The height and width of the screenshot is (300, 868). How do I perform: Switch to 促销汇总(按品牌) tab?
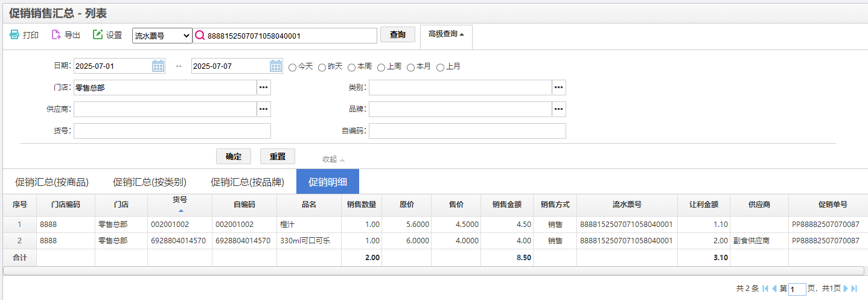coord(247,182)
